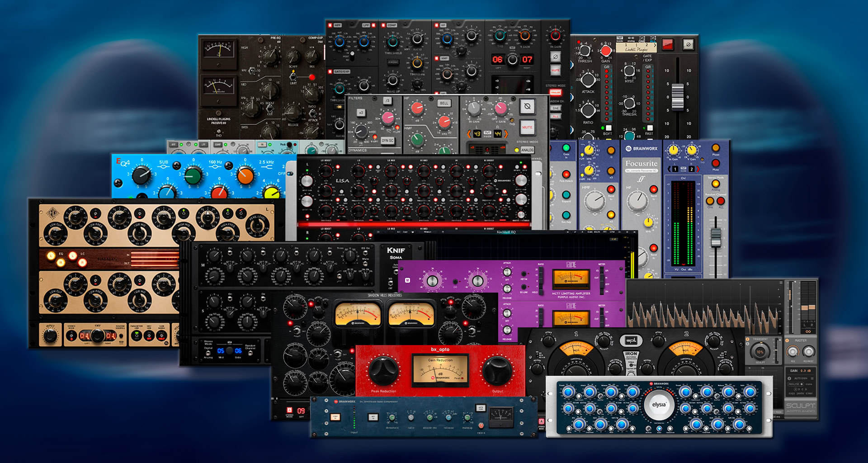Click the DYN SC button under Filters

(387, 141)
